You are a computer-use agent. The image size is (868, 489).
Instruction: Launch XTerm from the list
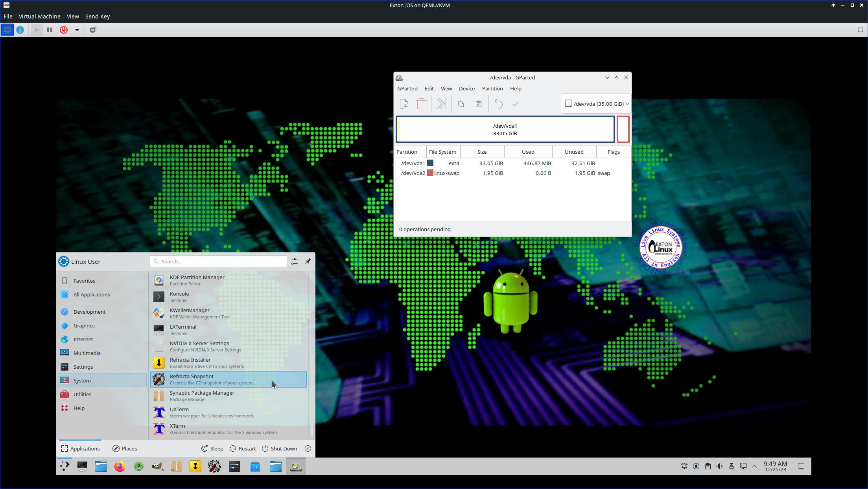pyautogui.click(x=229, y=429)
